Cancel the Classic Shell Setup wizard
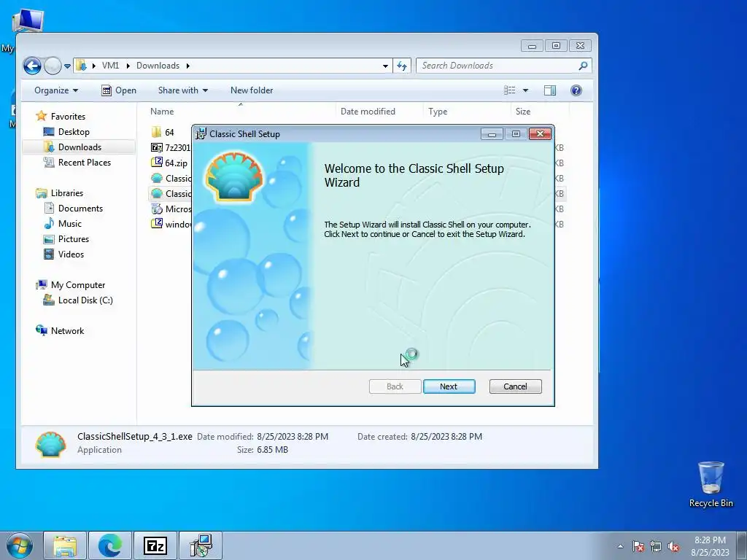This screenshot has width=747, height=560. point(515,386)
